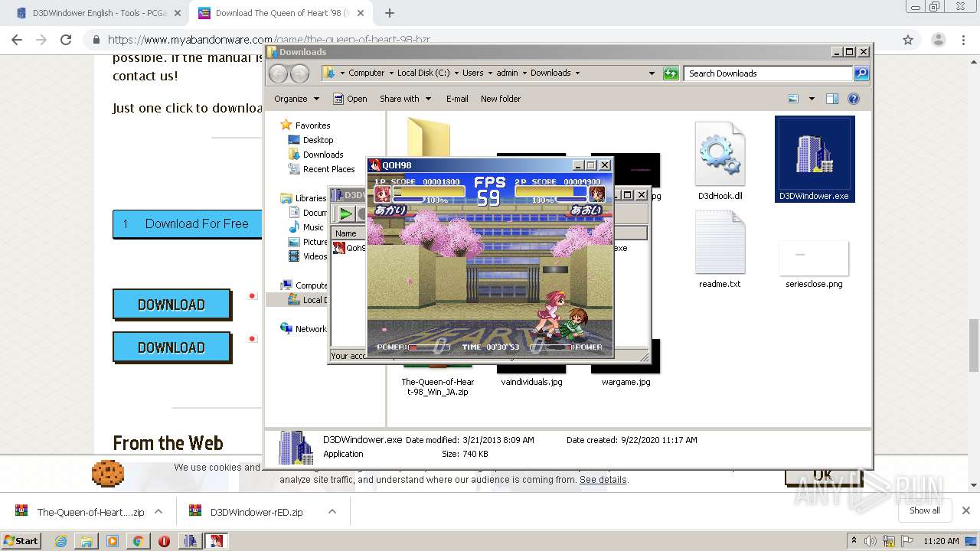
Task: Click the refresh button beside address bar
Action: click(671, 73)
